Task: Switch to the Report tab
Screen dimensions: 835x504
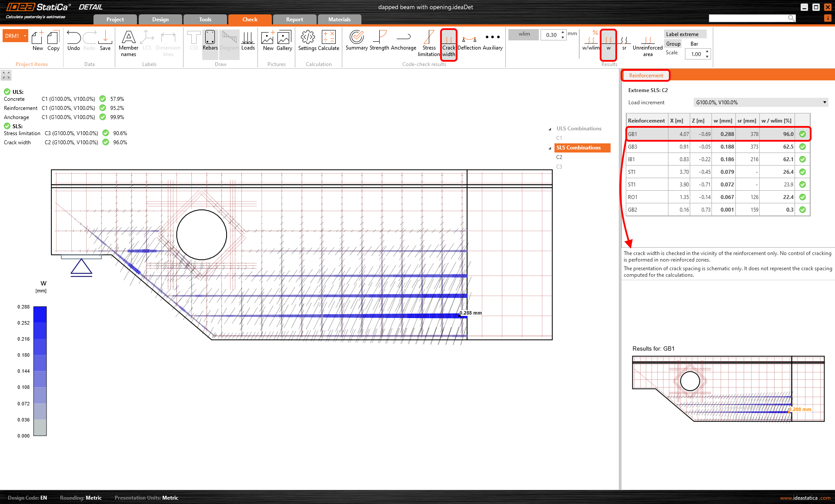Action: (x=294, y=19)
